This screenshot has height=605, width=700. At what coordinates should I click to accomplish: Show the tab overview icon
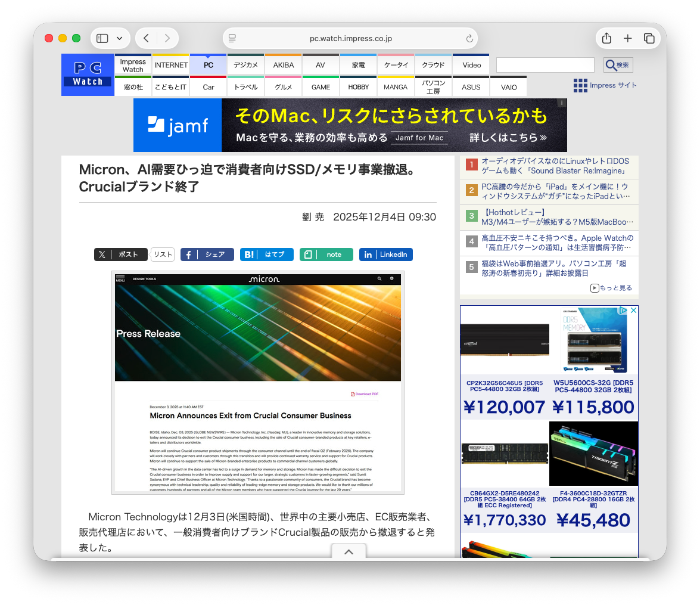tap(649, 38)
